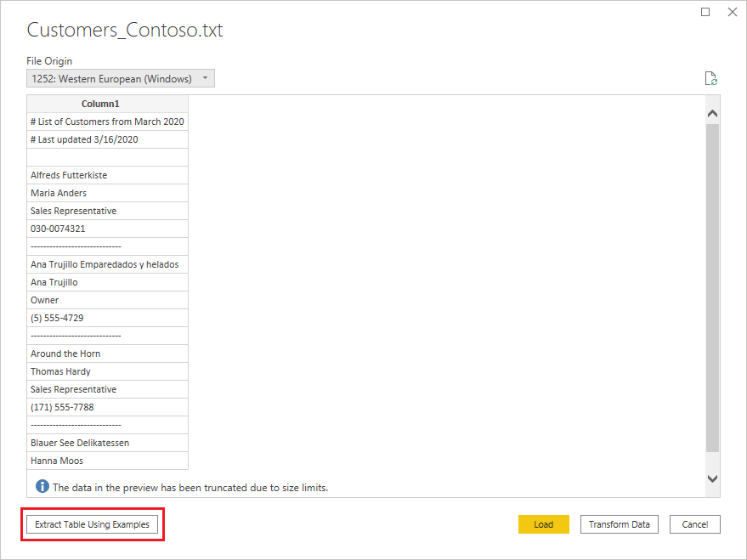The width and height of the screenshot is (747, 560).
Task: Click the yellow Load button
Action: 544,524
